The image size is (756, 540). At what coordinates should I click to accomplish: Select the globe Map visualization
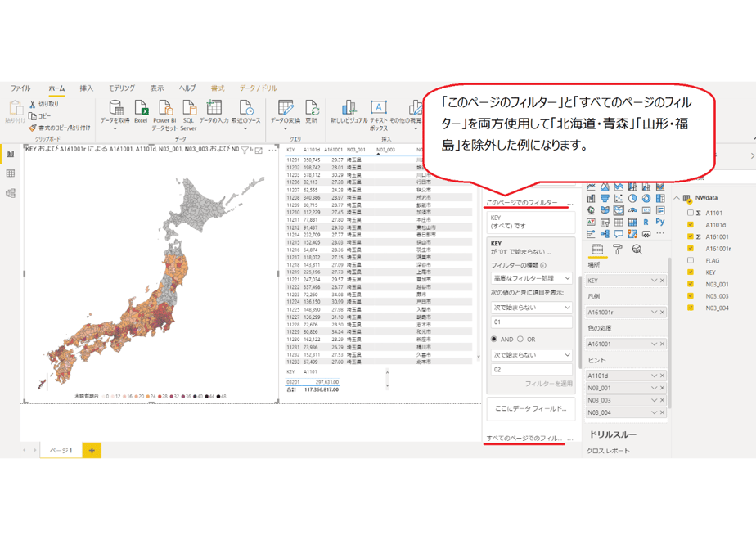pyautogui.click(x=591, y=210)
